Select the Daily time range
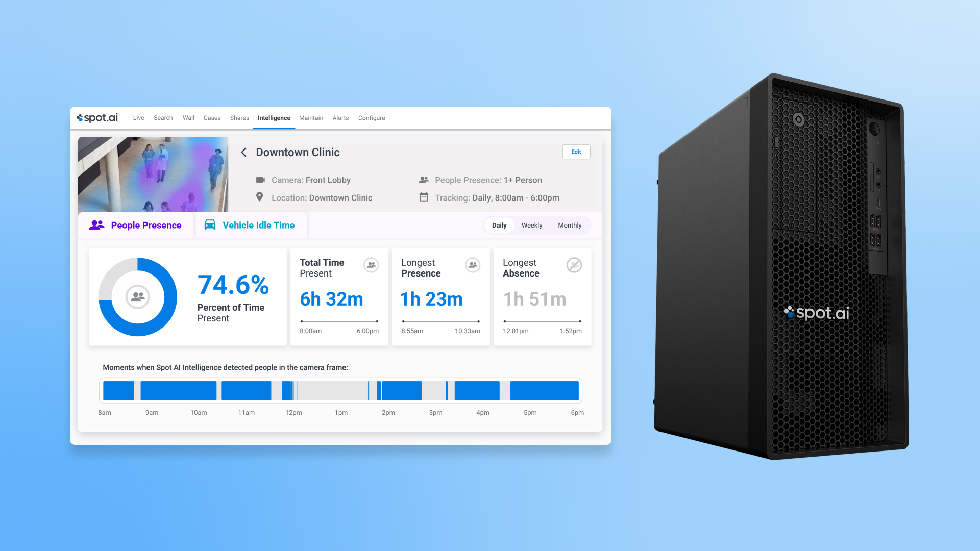The width and height of the screenshot is (980, 551). click(x=499, y=226)
